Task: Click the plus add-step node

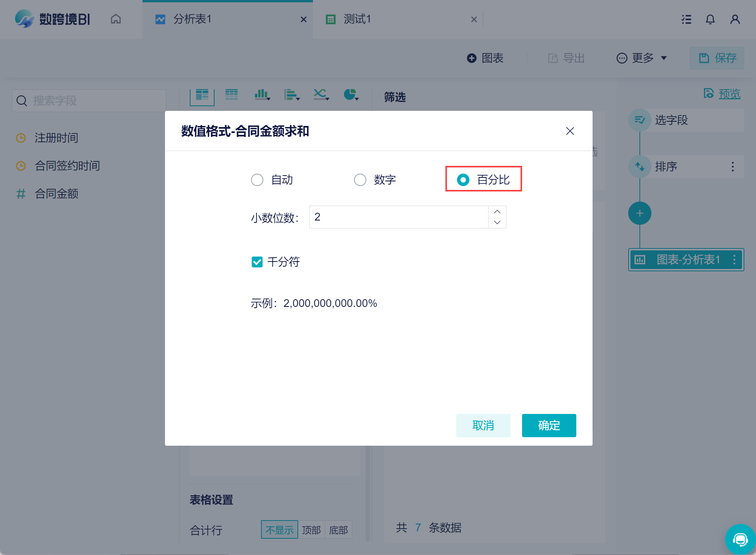Action: pyautogui.click(x=639, y=213)
